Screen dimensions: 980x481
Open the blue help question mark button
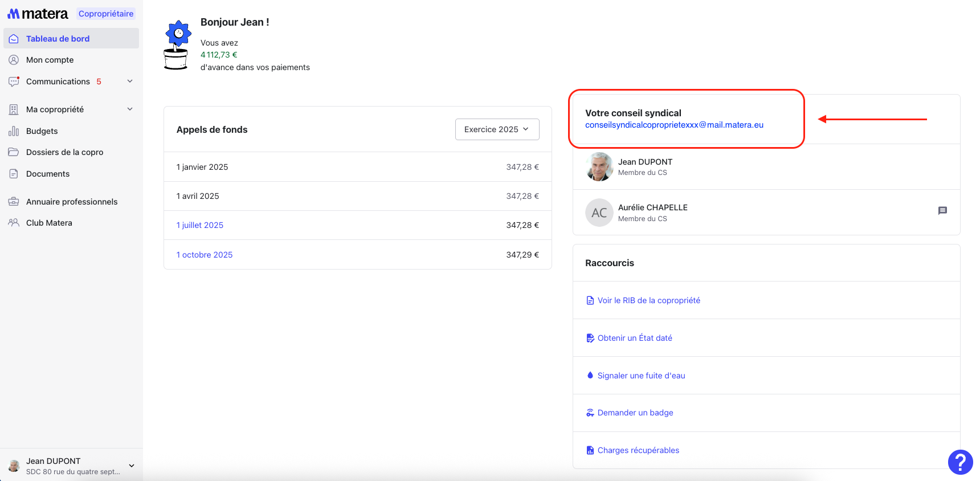960,462
